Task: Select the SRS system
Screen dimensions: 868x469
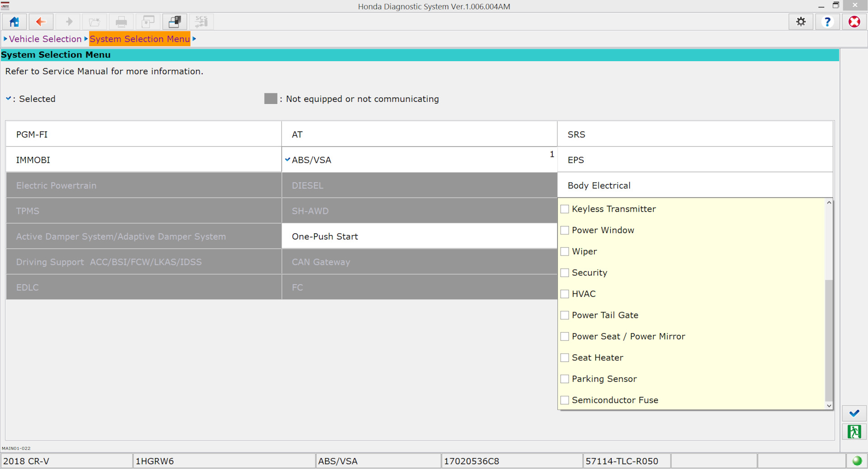Action: (695, 134)
